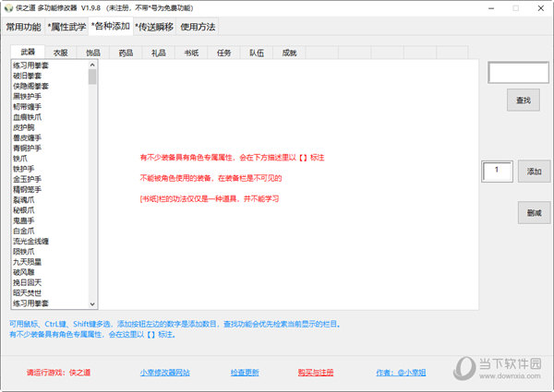
Task: Select the *各种添加 tab
Action: click(111, 26)
